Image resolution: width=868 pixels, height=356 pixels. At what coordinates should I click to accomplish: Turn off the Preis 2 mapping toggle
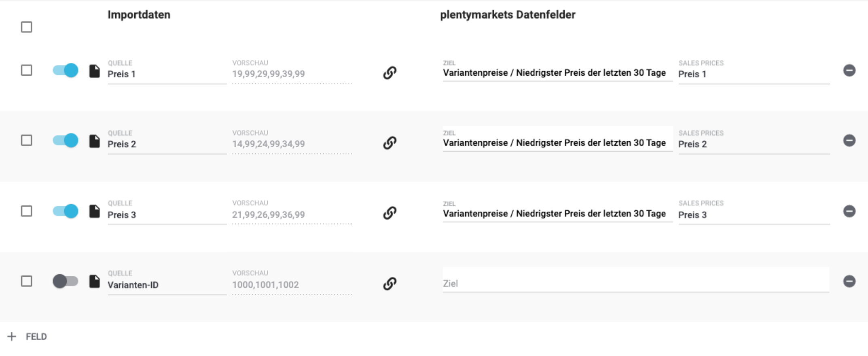[x=66, y=141]
